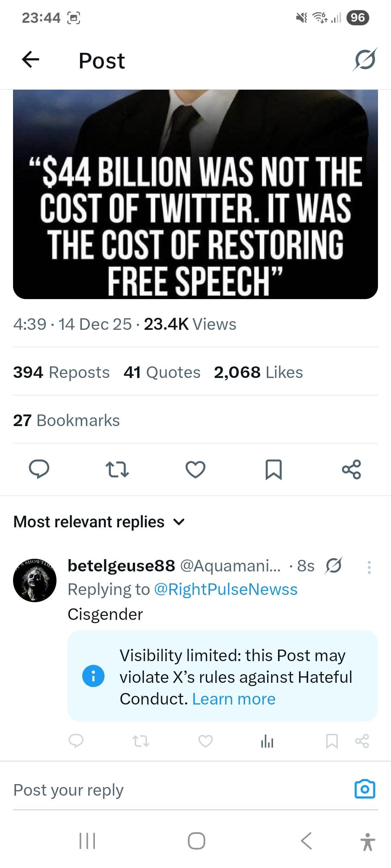Open more options for betelgeuse88 reply
The image size is (391, 868).
point(369,567)
